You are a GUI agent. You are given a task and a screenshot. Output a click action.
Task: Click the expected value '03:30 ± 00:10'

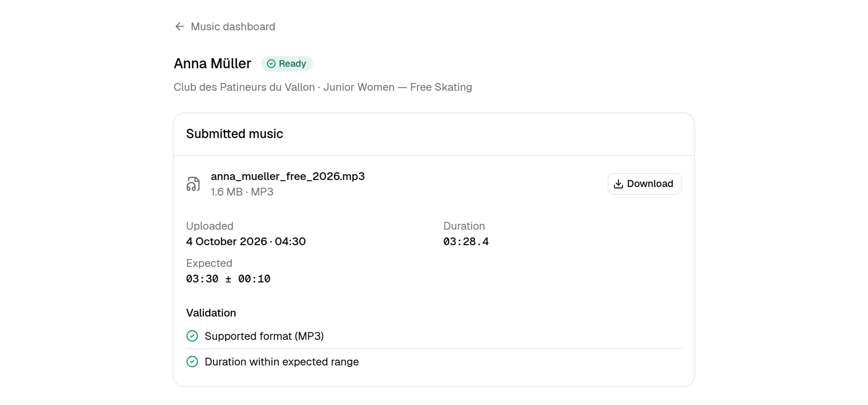point(228,279)
